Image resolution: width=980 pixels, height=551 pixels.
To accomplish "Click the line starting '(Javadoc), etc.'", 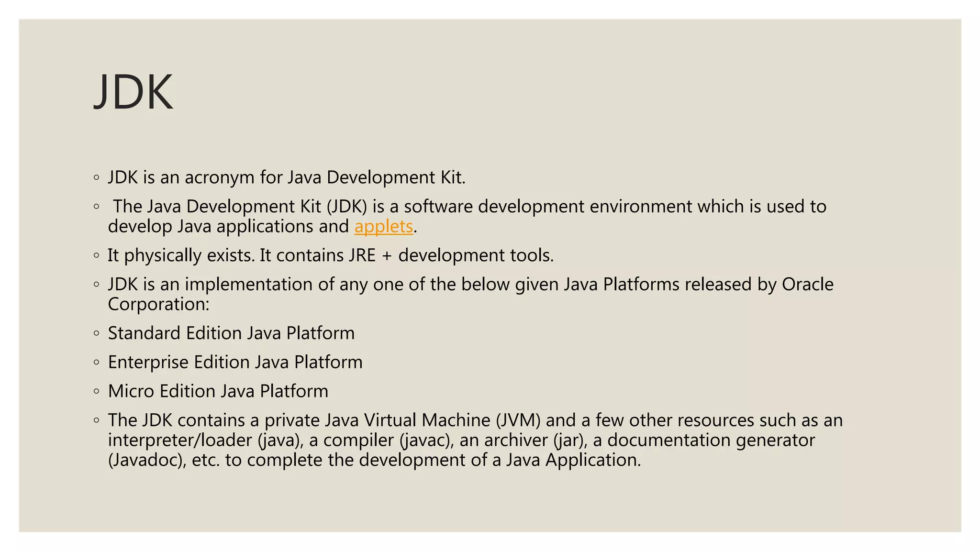I will pos(374,460).
